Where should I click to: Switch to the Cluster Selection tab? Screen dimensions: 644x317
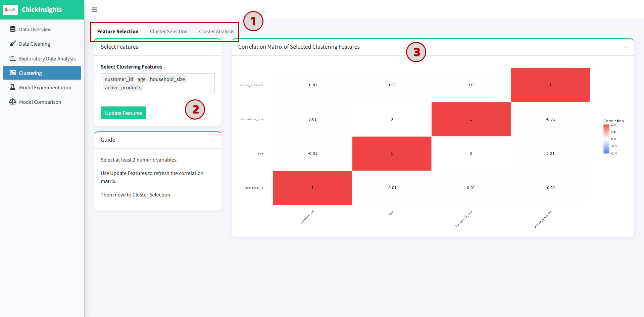coord(169,32)
